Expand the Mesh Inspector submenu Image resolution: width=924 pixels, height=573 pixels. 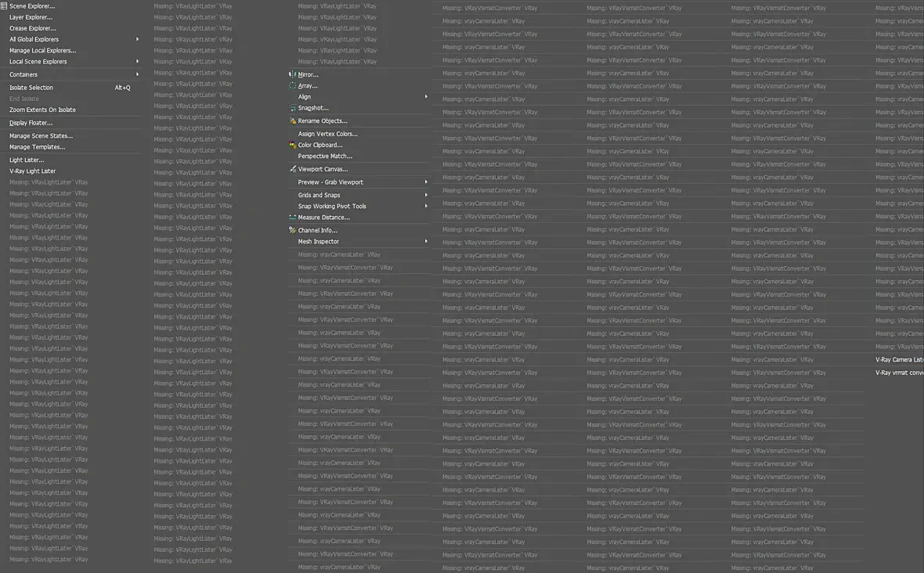(x=425, y=241)
